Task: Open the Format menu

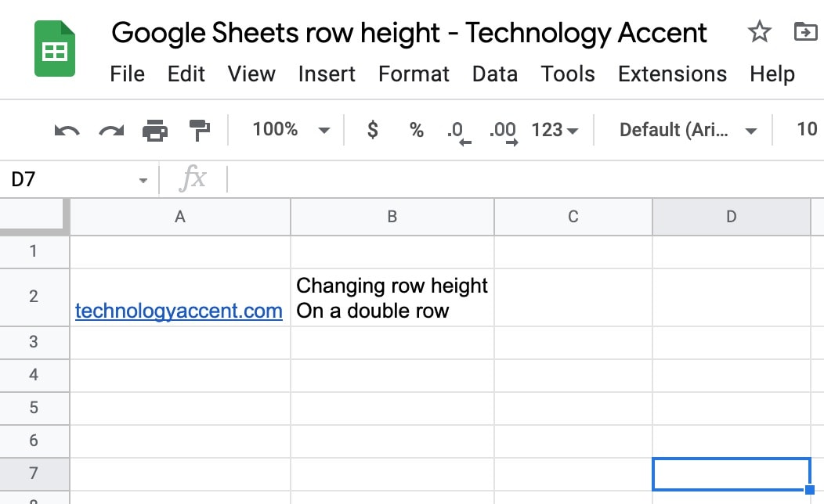Action: tap(414, 74)
